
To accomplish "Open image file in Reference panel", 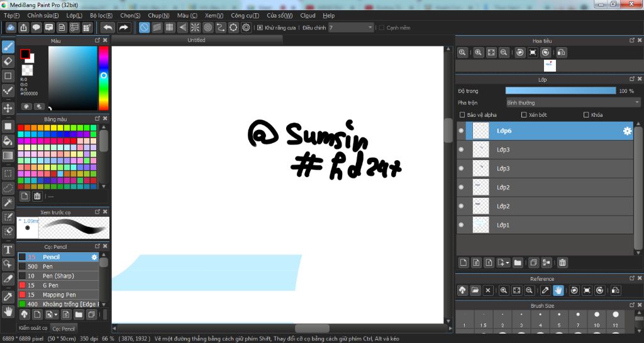I will click(x=475, y=290).
